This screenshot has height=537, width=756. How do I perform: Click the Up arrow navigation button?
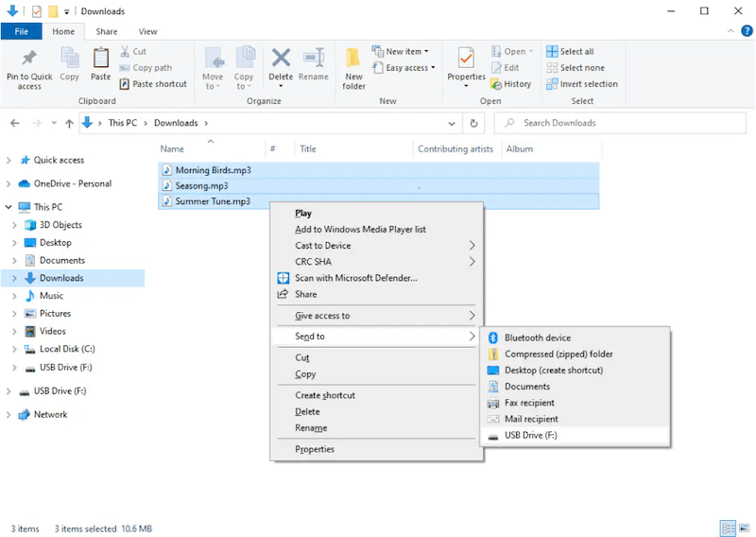coord(69,123)
